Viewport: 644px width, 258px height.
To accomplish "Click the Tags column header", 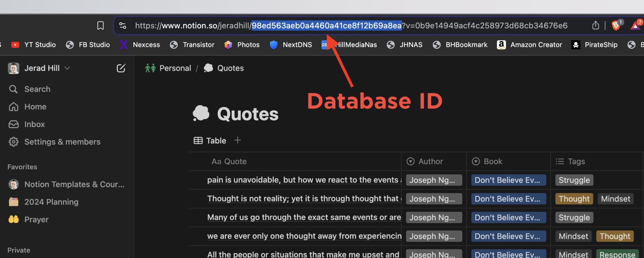I will pos(597,162).
